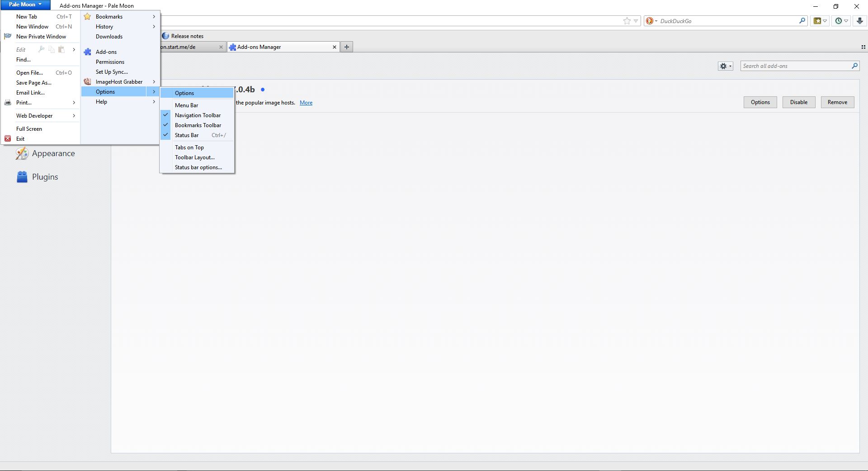Click the downloads arrow toolbar icon

[x=860, y=21]
